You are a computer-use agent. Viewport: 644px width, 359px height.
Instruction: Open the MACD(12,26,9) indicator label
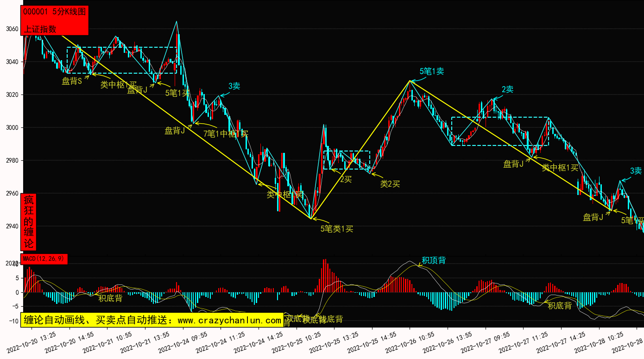[44, 259]
